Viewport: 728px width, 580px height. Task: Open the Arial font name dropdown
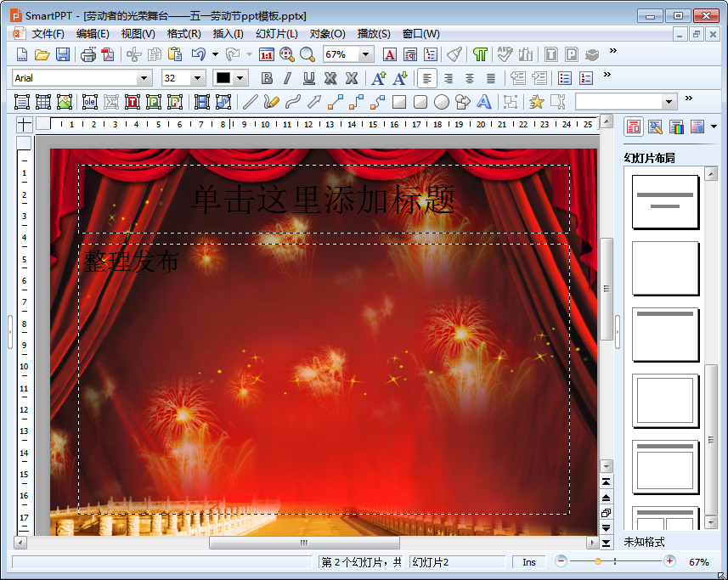tap(144, 78)
